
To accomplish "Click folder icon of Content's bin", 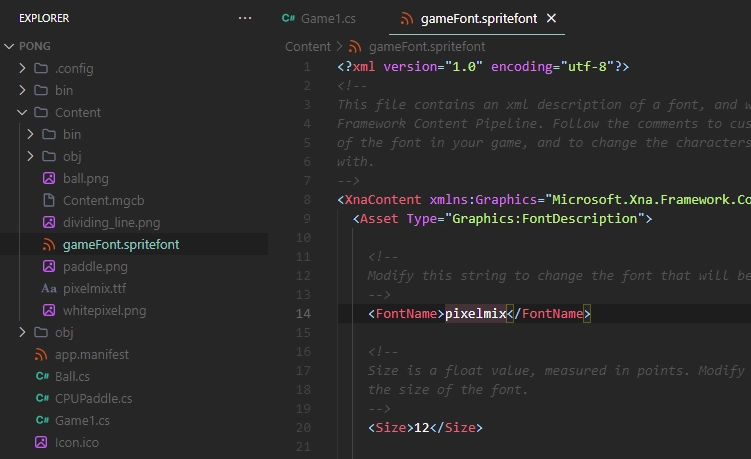I will 49,134.
